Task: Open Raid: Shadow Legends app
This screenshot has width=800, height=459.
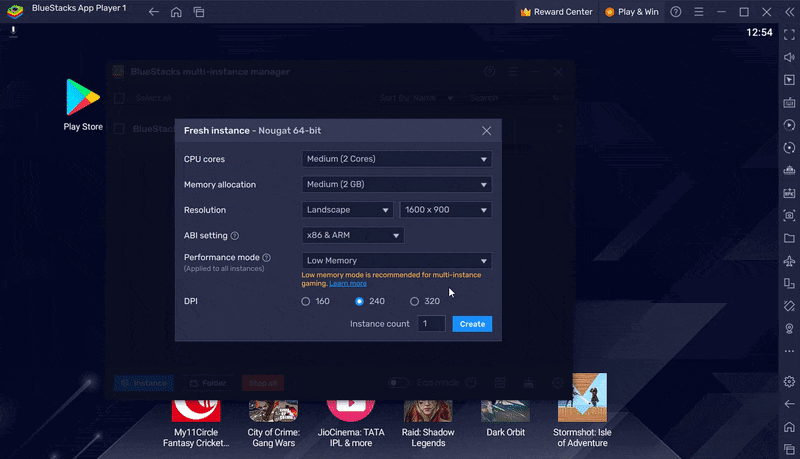Action: coord(428,424)
